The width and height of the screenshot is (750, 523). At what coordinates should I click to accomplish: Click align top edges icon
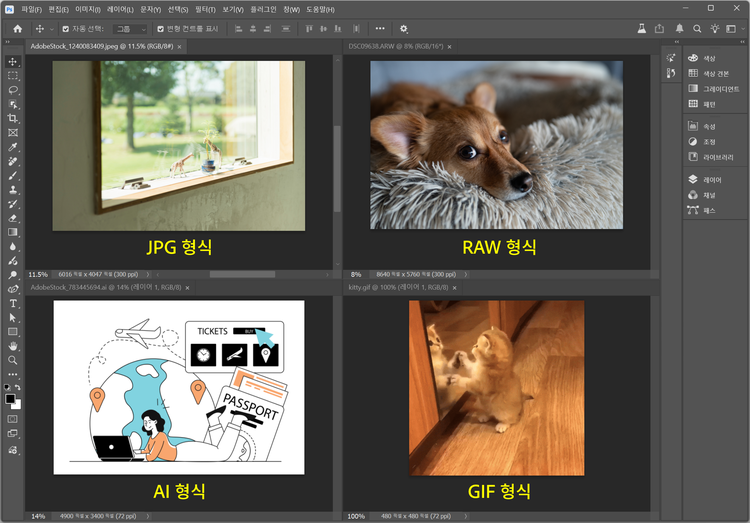(x=309, y=29)
